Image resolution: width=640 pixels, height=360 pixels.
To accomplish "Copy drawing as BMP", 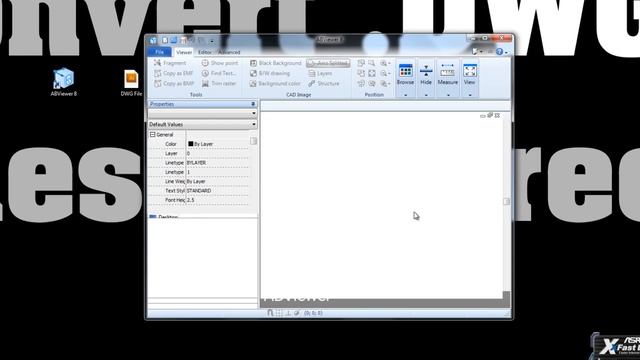I will pos(174,84).
